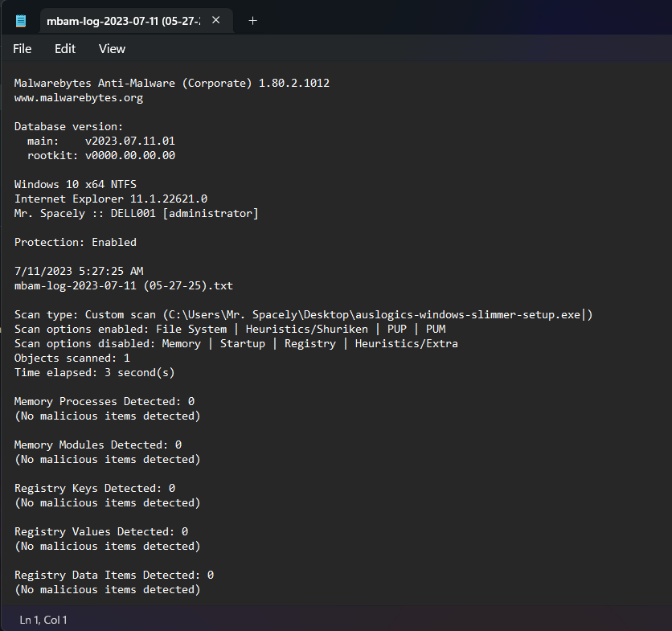This screenshot has width=672, height=631.
Task: Close the mbam-log-2023-07-11 tab
Action: coord(216,20)
